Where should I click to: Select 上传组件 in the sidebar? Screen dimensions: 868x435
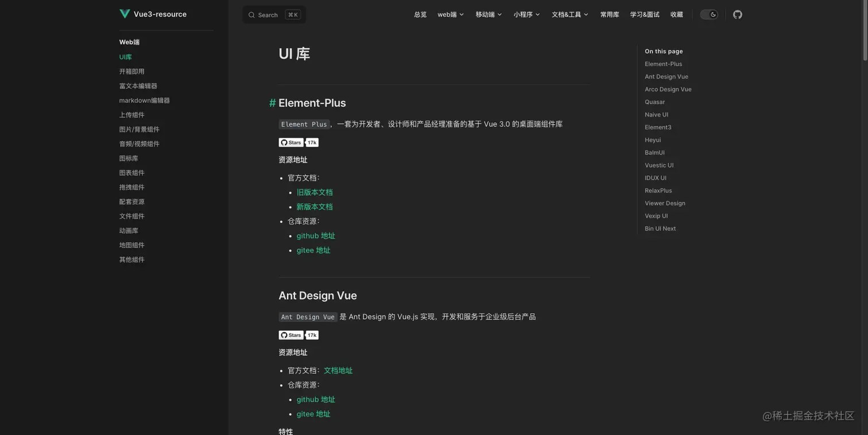pyautogui.click(x=132, y=115)
